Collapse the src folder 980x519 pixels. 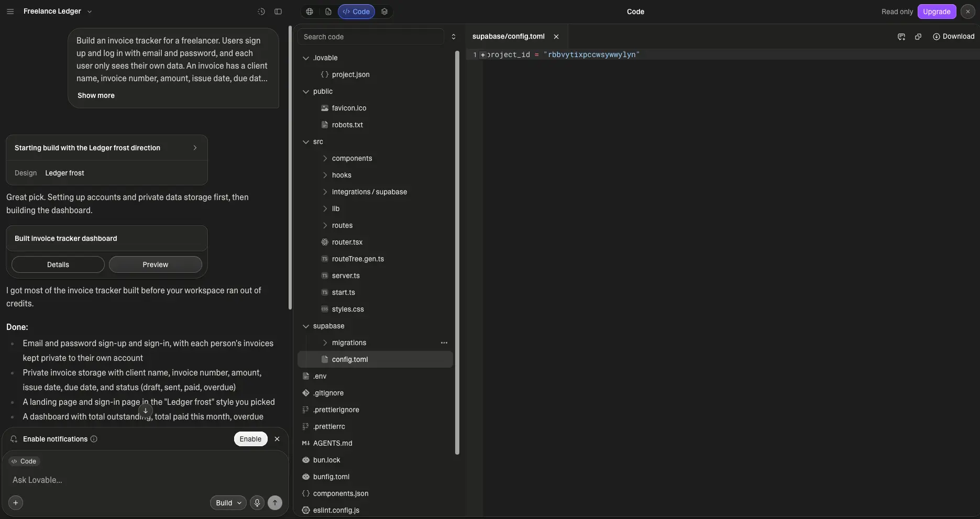[x=375, y=141]
